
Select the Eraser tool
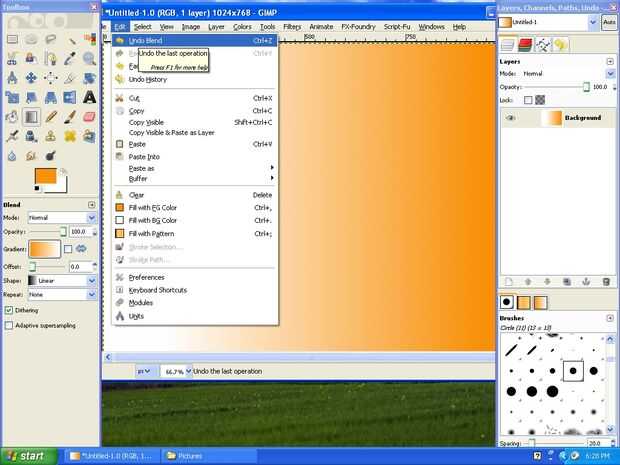point(89,117)
